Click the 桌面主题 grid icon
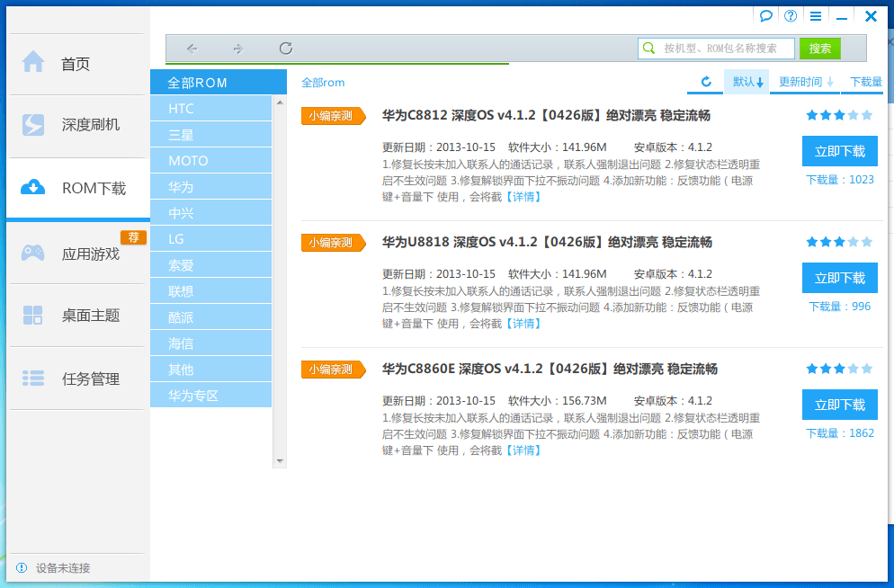 (x=33, y=315)
